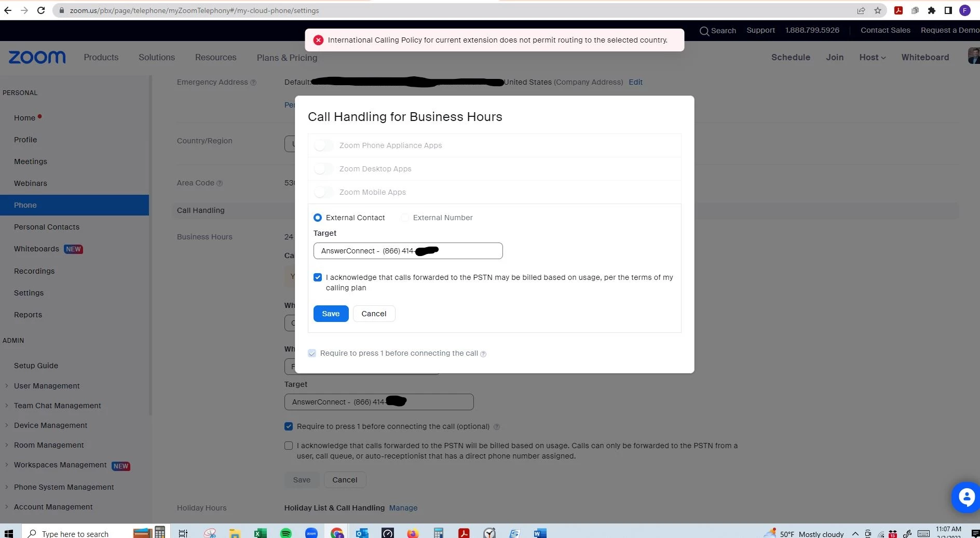The image size is (980, 538).
Task: Open the Host dropdown menu
Action: [872, 57]
